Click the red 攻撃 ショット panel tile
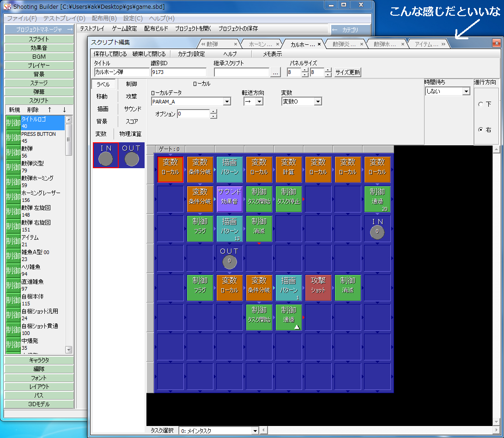Image resolution: width=504 pixels, height=438 pixels. (318, 288)
